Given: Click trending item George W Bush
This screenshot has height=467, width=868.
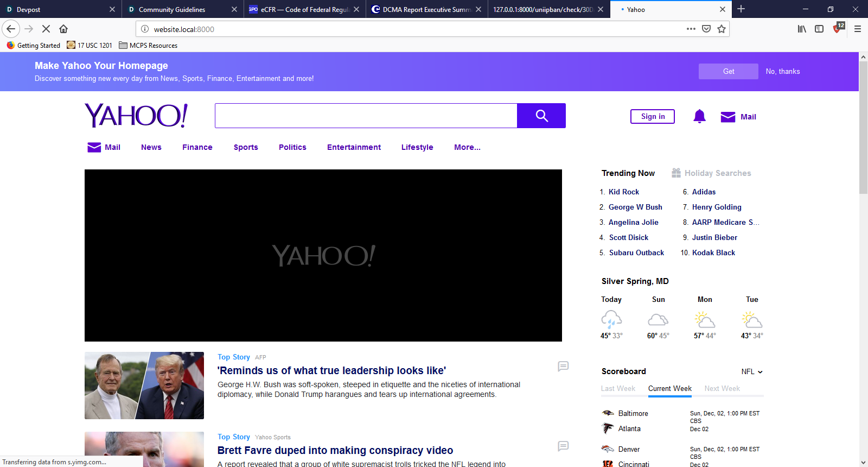Looking at the screenshot, I should tap(635, 207).
